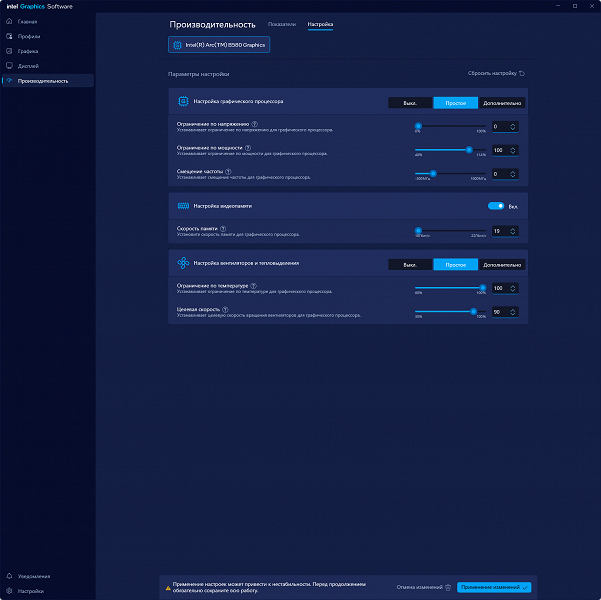Select the Intel Arc B580 Graphics device button

(x=219, y=45)
